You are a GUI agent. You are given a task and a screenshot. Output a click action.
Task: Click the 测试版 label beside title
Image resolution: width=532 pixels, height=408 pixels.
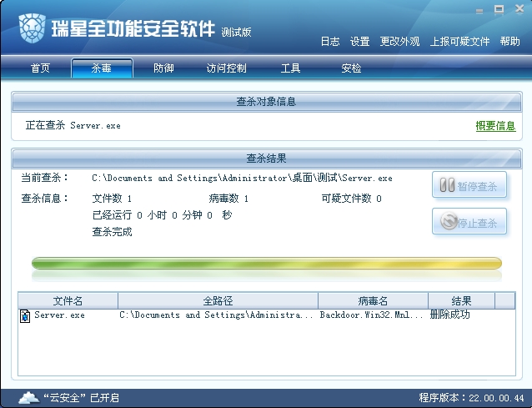(x=236, y=33)
